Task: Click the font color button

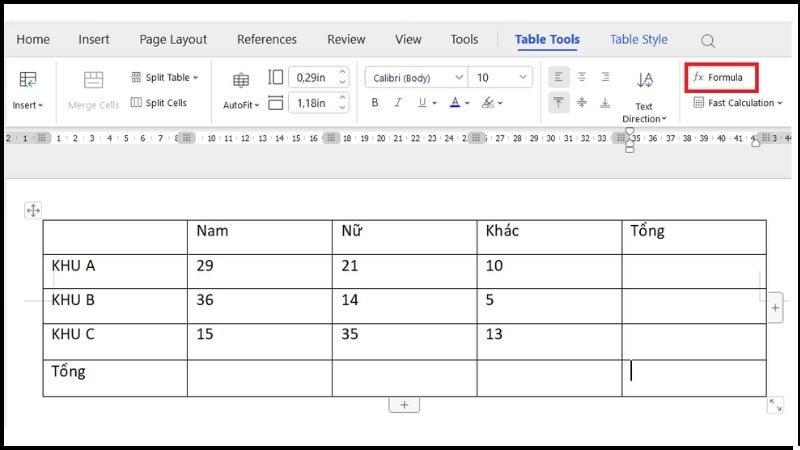Action: click(x=454, y=103)
